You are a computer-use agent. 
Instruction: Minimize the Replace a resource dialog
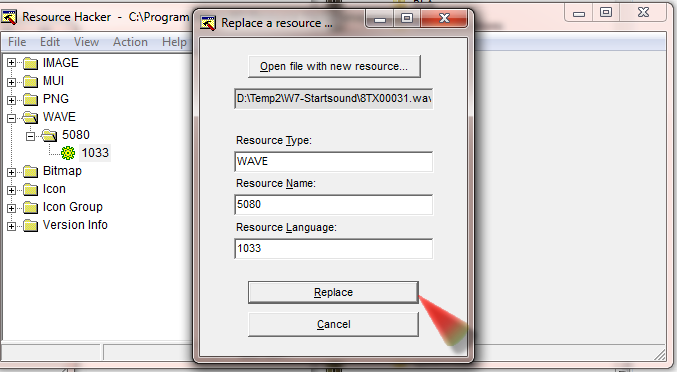coord(380,18)
